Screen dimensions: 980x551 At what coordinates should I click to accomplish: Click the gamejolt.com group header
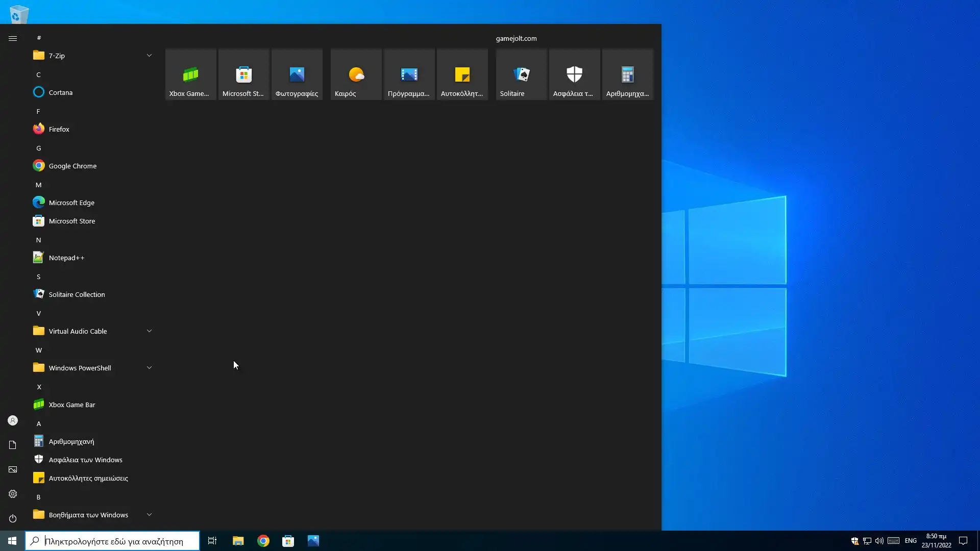516,38
